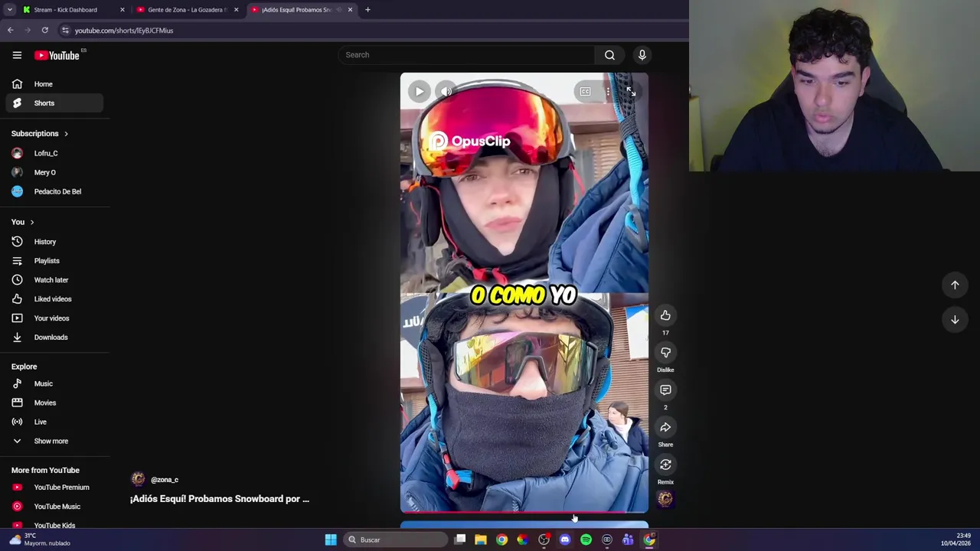Image resolution: width=980 pixels, height=551 pixels.
Task: Open Spotify from taskbar
Action: coord(586,540)
